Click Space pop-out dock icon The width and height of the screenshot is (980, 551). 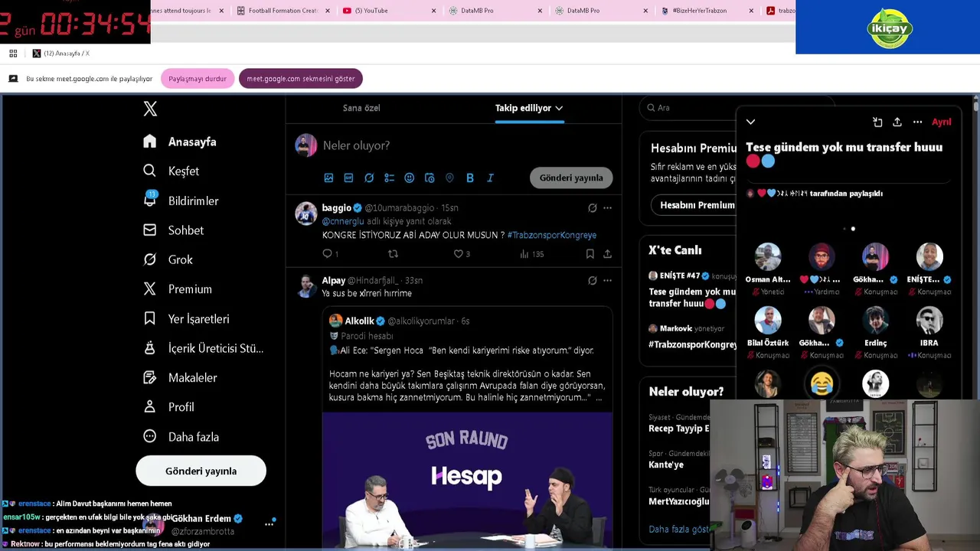[x=877, y=122]
